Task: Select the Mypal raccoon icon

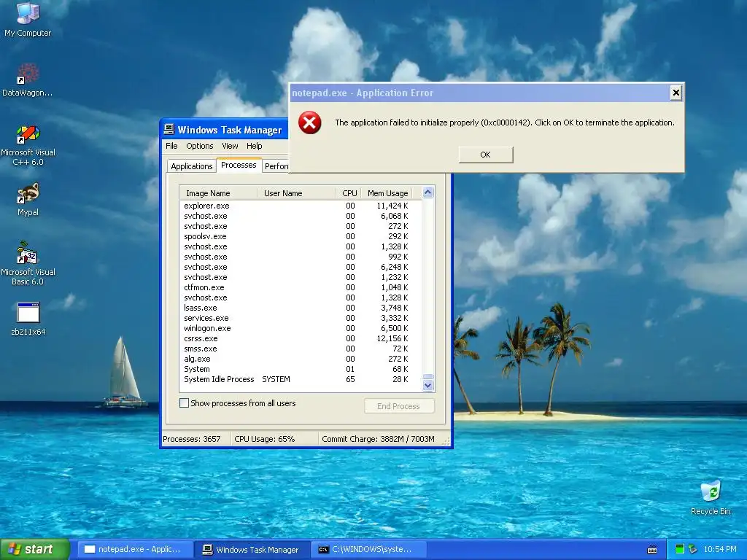Action: [x=28, y=200]
